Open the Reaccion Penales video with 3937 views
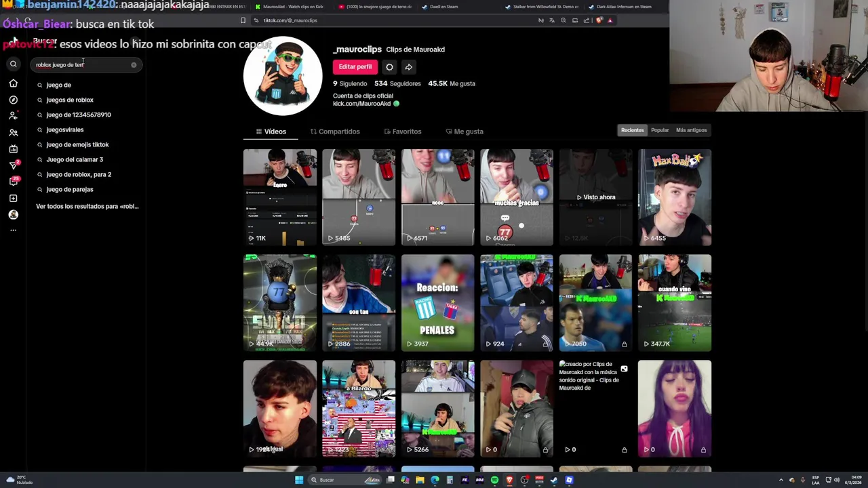The height and width of the screenshot is (488, 868). [437, 303]
